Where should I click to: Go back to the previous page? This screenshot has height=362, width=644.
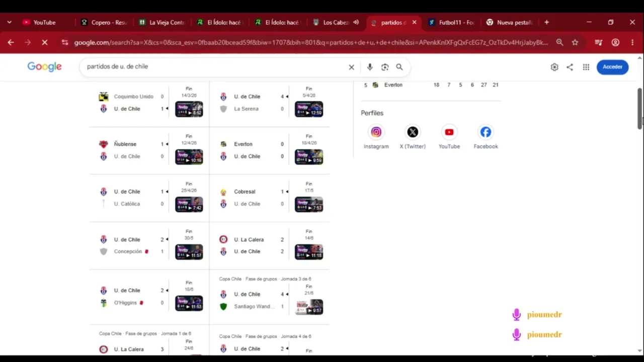(11, 43)
